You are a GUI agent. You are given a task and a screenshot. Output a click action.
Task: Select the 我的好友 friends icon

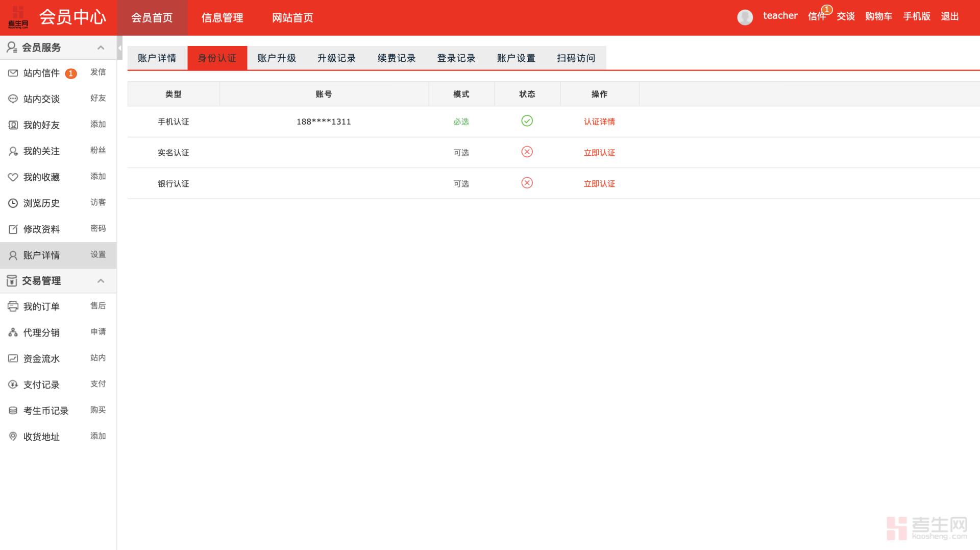(13, 125)
